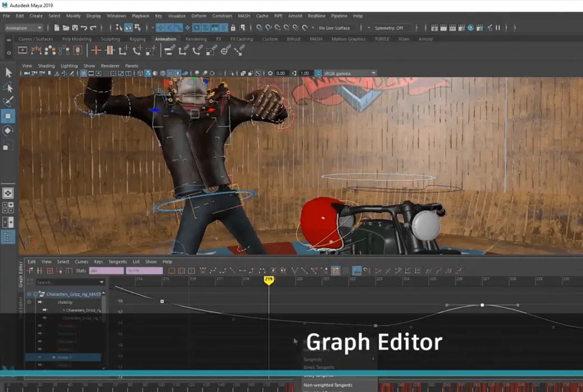Click the single-pane layout icon in toolbox
Image resolution: width=583 pixels, height=392 pixels.
coord(8,193)
